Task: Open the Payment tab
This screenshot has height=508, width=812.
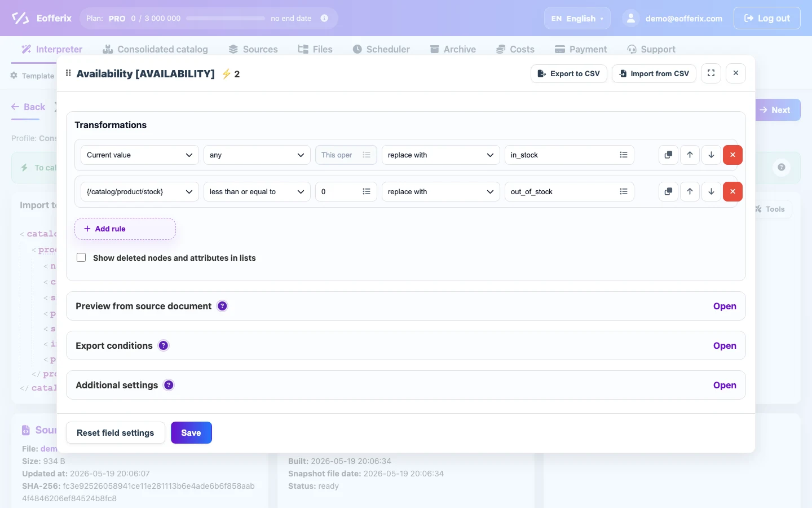Action: pos(581,49)
